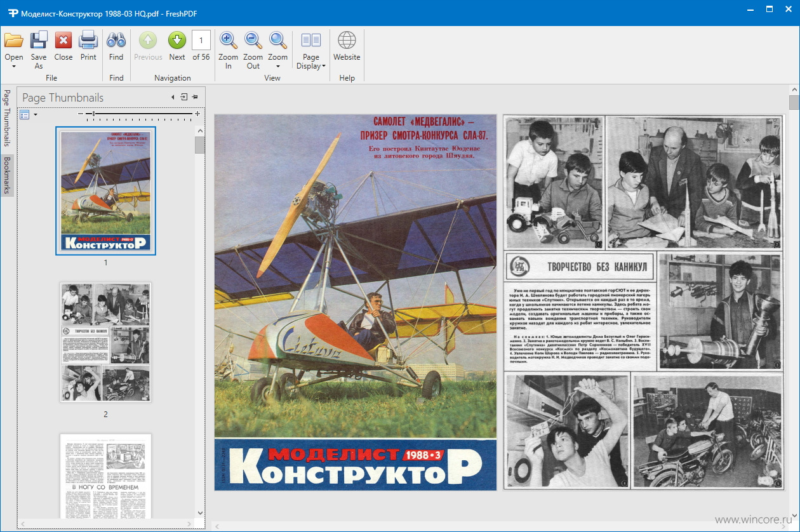Click the dock icon in Page Thumbnails header
Screen dimensions: 800x532
[x=184, y=97]
